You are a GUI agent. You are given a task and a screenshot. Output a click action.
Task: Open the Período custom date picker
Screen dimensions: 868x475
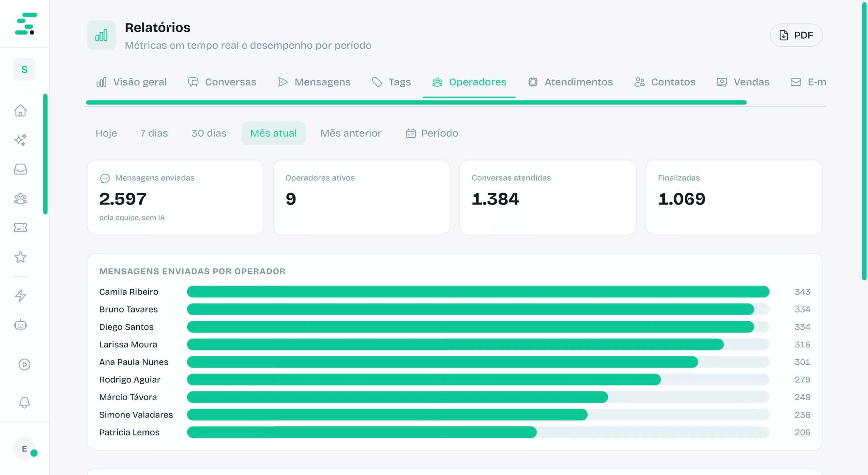[432, 133]
